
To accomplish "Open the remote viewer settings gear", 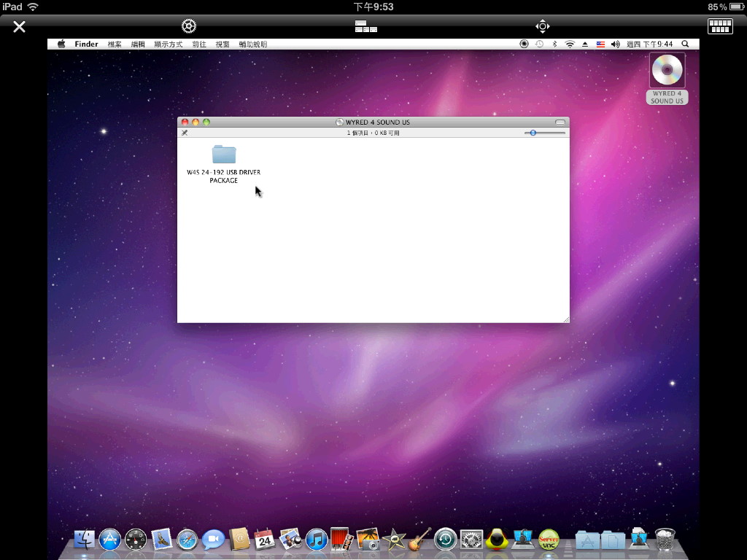I will point(189,26).
